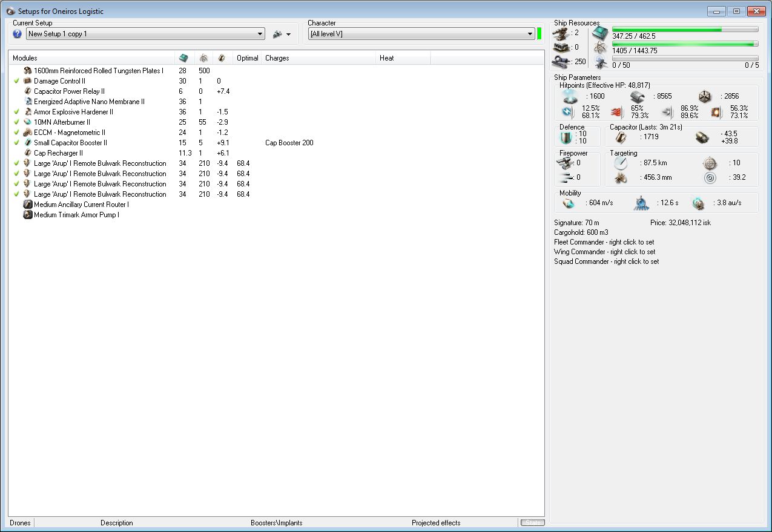The image size is (772, 532).
Task: Sort by the CPU icon column header
Action: tap(184, 58)
